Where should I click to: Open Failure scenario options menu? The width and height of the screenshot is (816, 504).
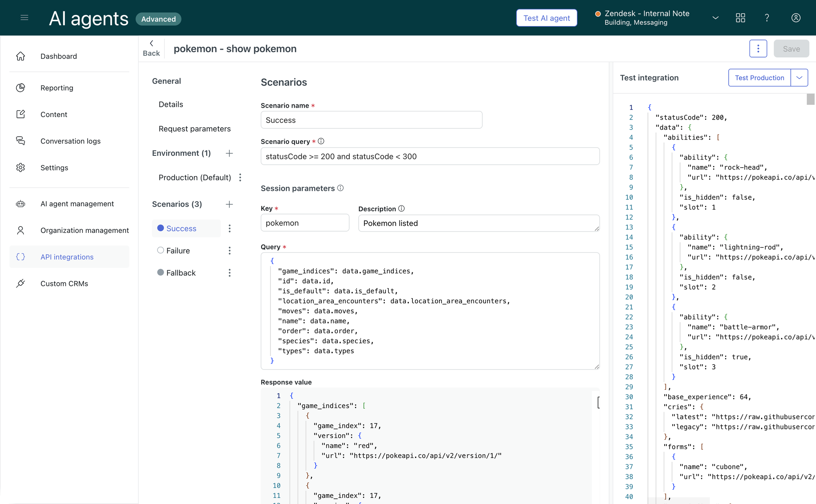click(x=230, y=251)
